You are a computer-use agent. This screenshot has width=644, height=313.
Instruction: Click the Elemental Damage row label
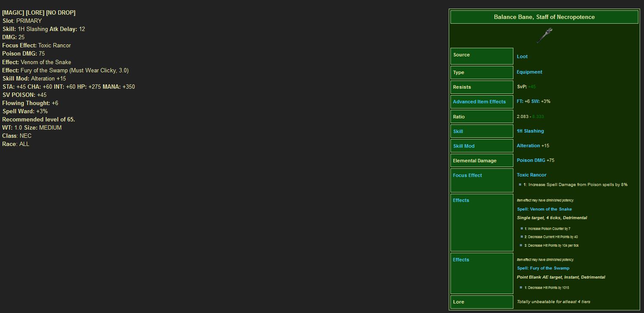475,161
